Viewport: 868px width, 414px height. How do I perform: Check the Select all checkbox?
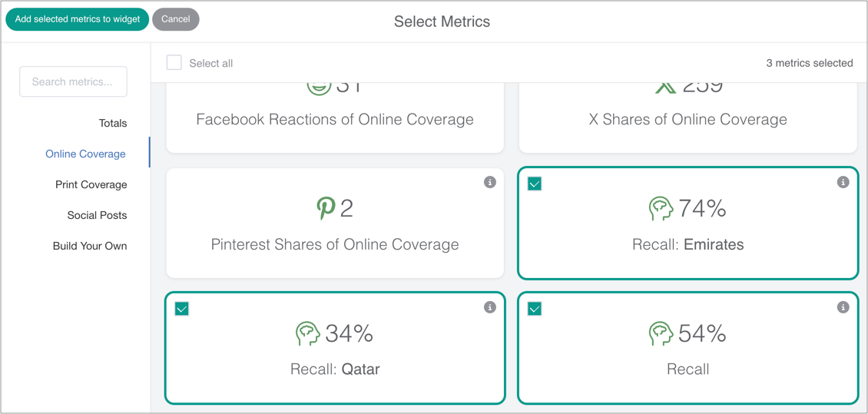point(174,63)
